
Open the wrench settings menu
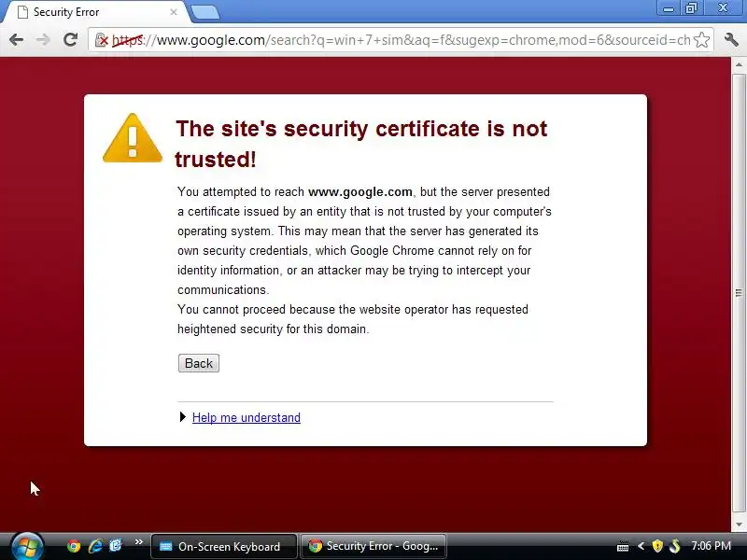731,39
